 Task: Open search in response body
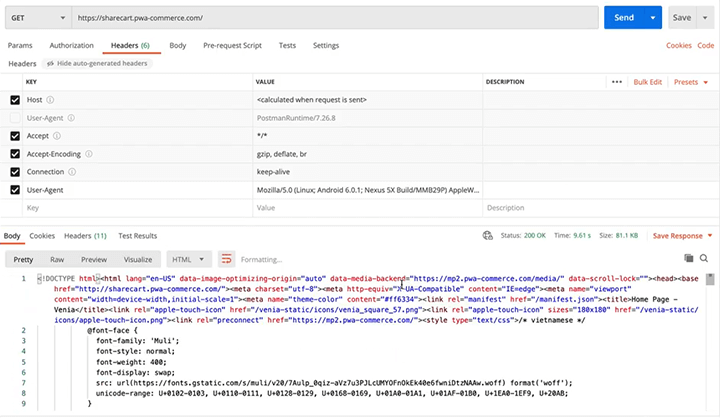tap(703, 258)
